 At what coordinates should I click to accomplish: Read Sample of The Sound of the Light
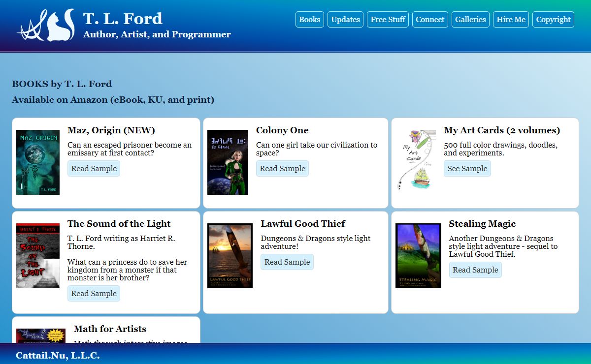click(94, 293)
